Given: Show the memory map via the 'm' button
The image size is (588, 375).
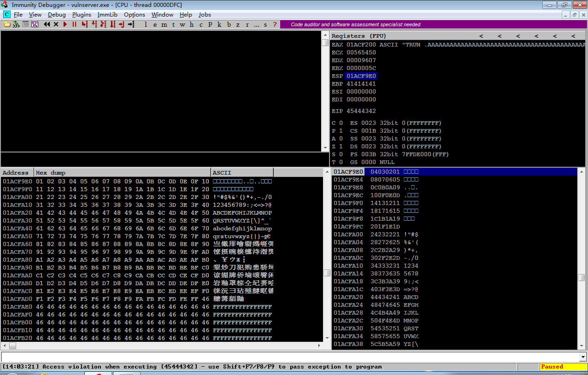Looking at the screenshot, I should (x=165, y=24).
